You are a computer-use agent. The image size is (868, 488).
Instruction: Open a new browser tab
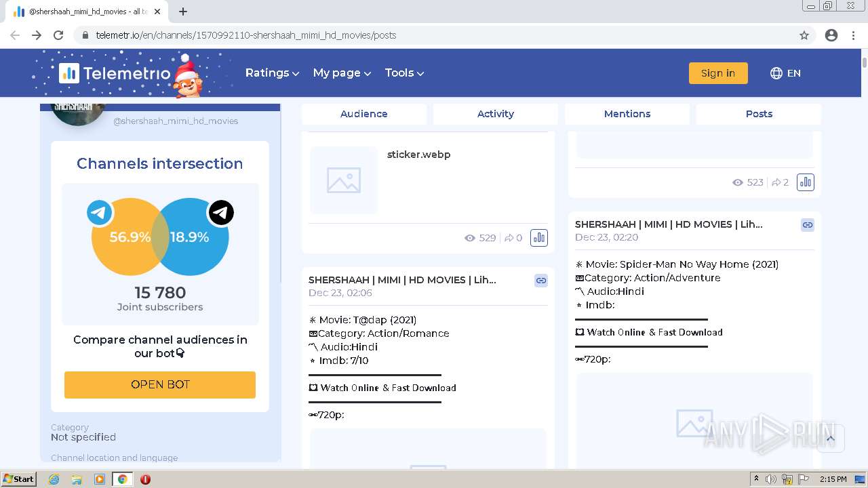[183, 12]
